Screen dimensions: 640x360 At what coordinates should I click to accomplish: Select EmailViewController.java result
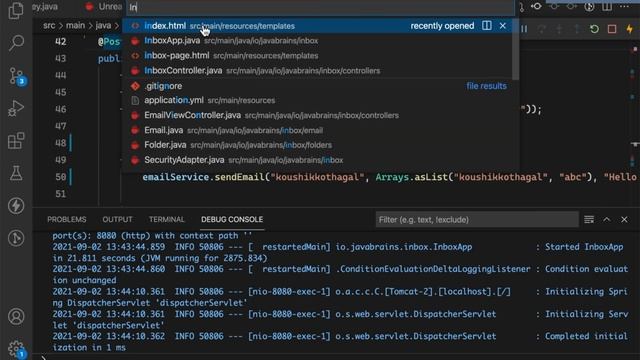coord(318,116)
